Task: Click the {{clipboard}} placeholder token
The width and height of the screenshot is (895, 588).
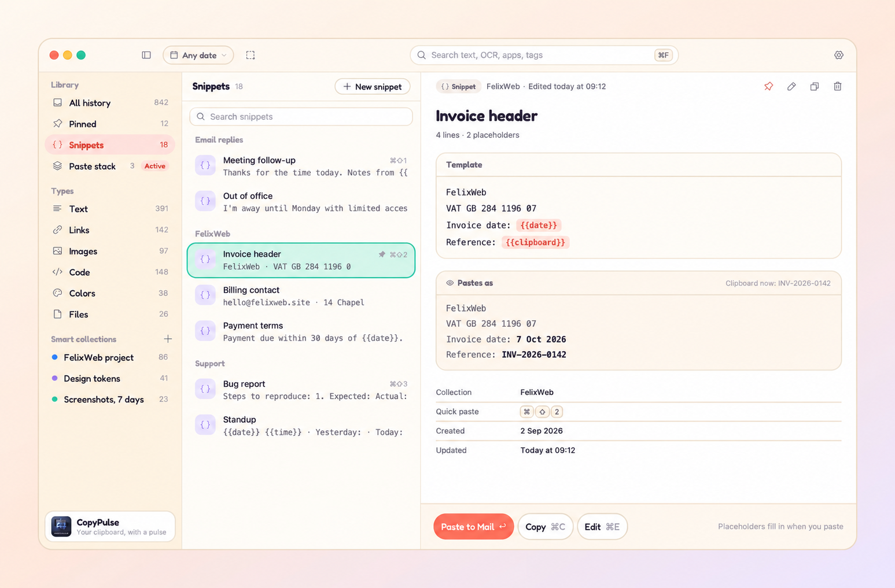Action: pyautogui.click(x=535, y=242)
